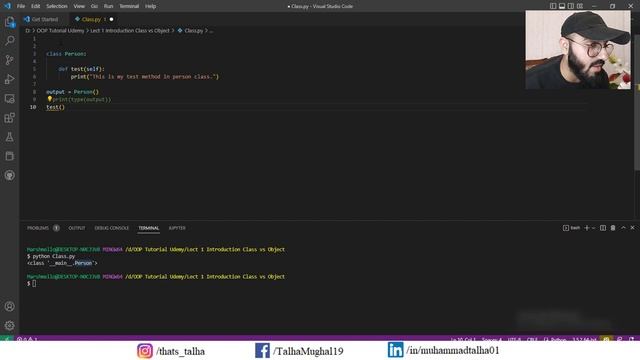Expand drive 'D:' breadcrumb
Image resolution: width=640 pixels, height=360 pixels.
[28, 31]
